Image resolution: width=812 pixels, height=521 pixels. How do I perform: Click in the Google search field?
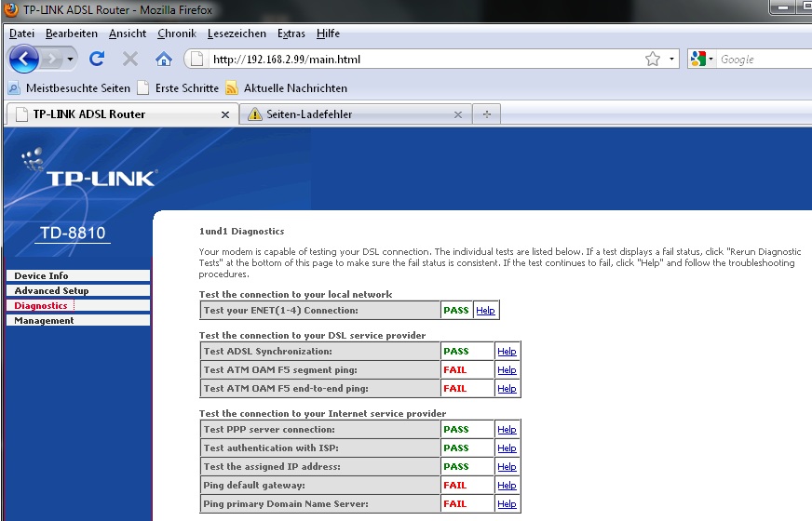765,59
